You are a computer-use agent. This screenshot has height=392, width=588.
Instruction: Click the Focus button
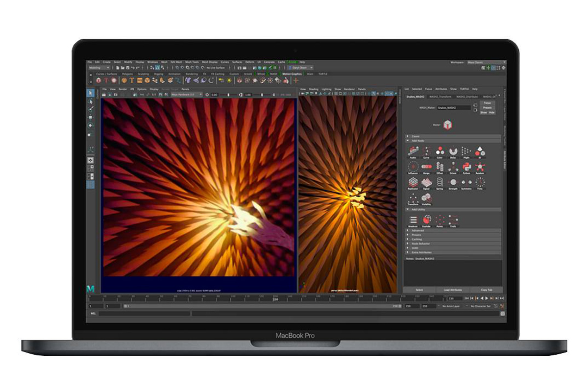[487, 103]
